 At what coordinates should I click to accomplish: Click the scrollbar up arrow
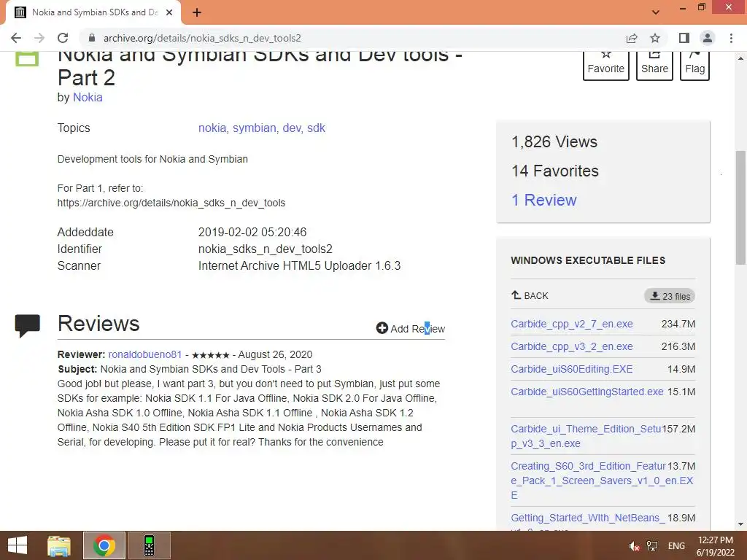coord(740,58)
